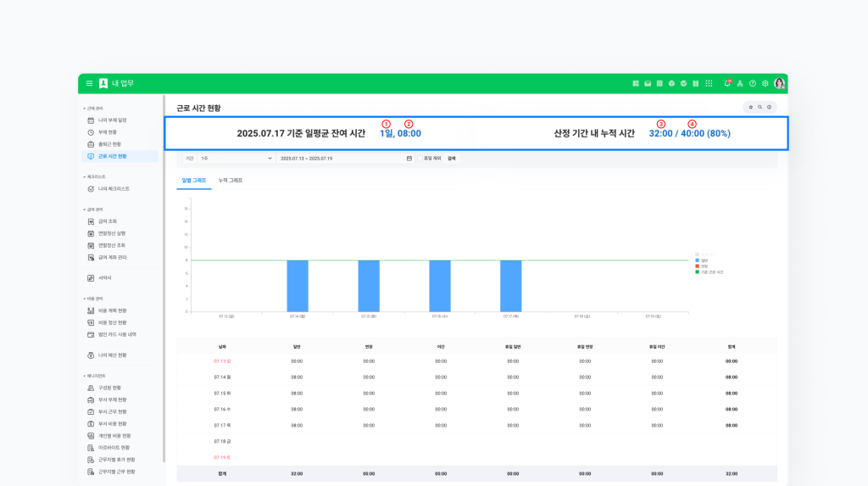Click the star favorite icon on the page
The height and width of the screenshot is (486, 868).
[750, 107]
